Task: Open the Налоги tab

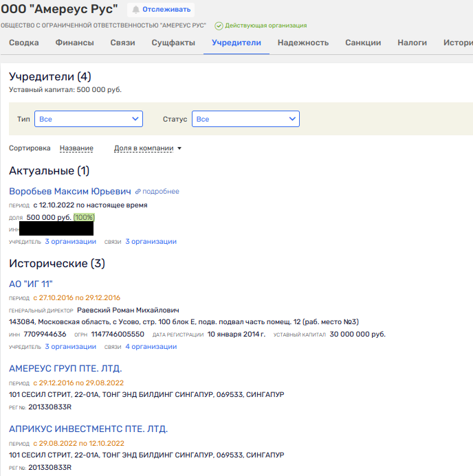Action: pyautogui.click(x=412, y=43)
